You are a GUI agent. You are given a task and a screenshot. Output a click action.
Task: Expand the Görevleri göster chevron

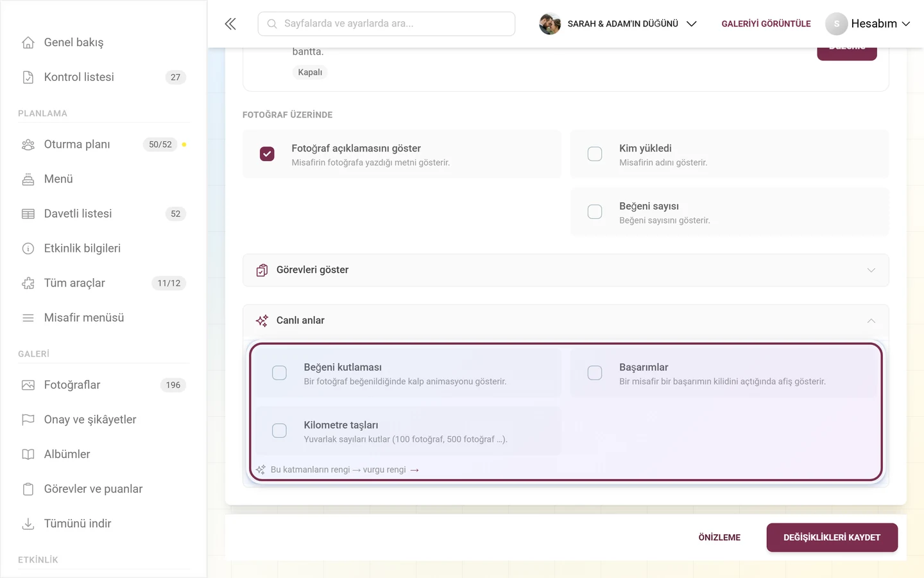point(871,270)
